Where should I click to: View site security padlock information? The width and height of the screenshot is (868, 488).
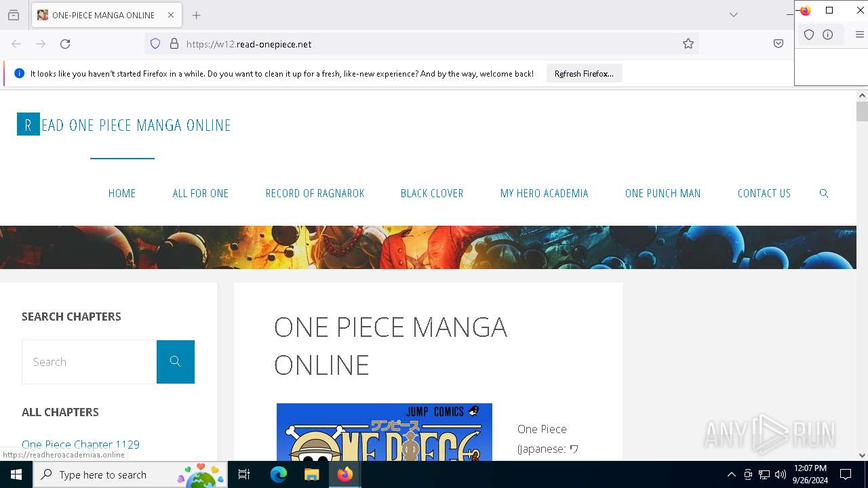tap(174, 44)
